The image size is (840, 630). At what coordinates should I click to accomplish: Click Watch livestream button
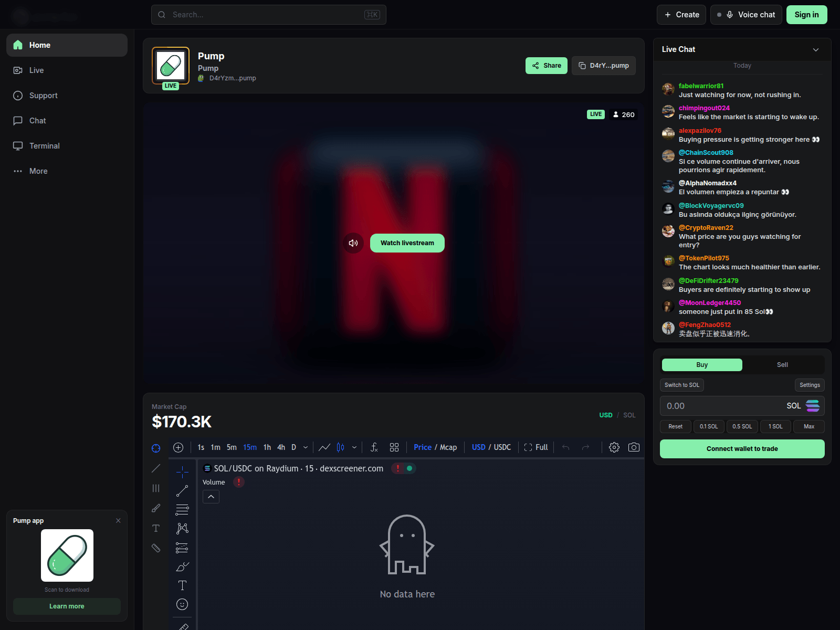tap(407, 243)
